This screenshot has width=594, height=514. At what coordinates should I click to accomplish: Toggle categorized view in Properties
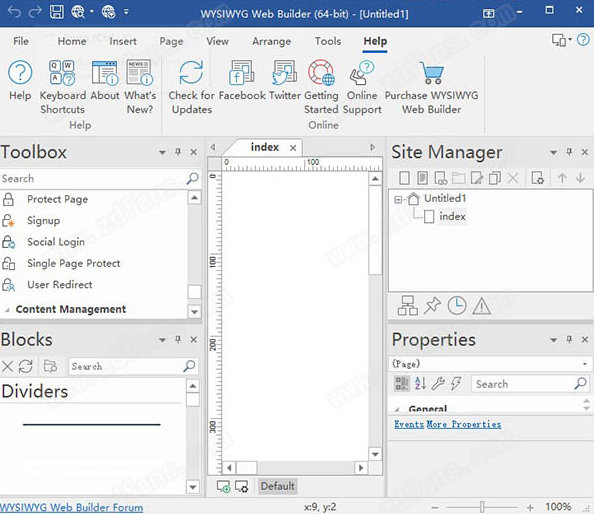tap(402, 383)
